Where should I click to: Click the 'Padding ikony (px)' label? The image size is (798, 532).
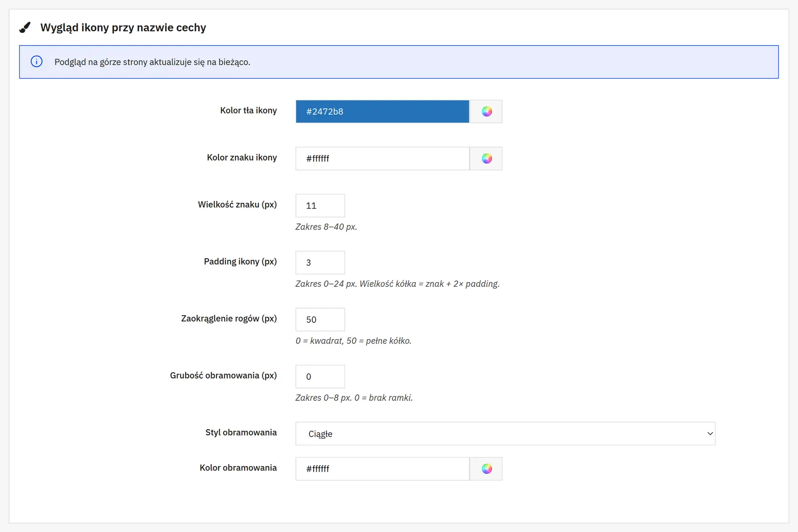(x=240, y=261)
